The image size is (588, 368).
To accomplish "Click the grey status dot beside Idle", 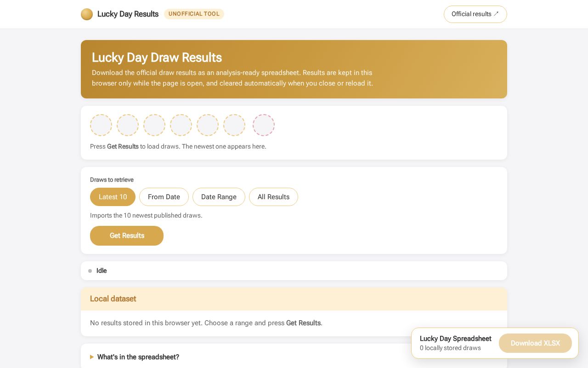I will (x=90, y=271).
